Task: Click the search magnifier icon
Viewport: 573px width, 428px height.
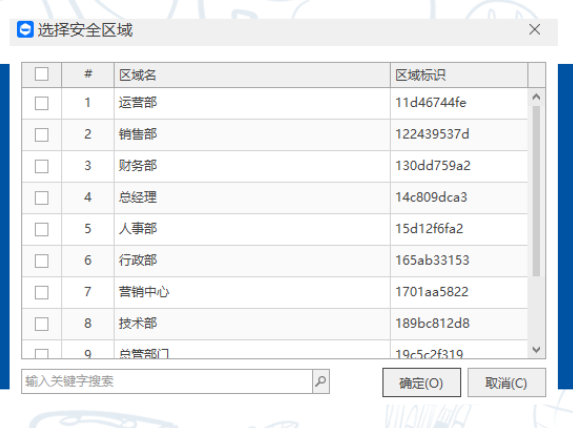Action: 321,381
